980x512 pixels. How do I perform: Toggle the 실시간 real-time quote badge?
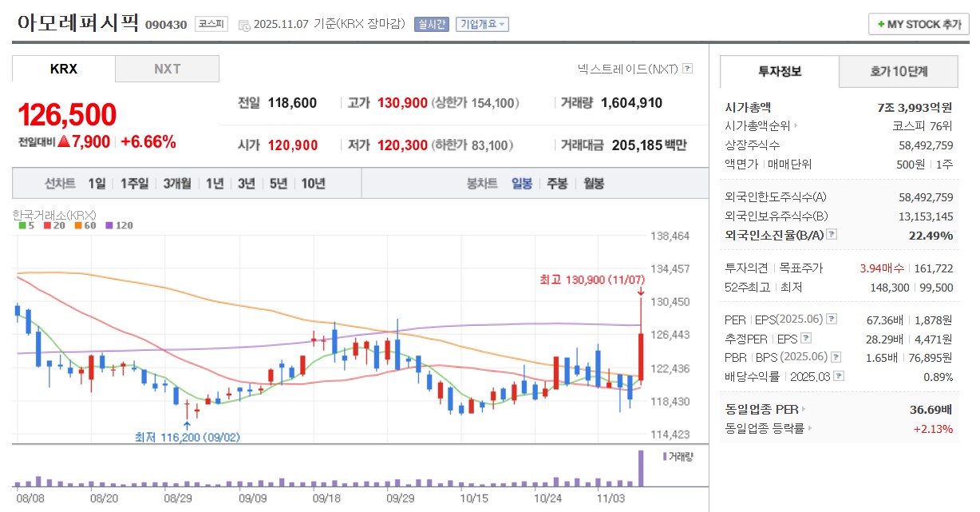click(431, 22)
